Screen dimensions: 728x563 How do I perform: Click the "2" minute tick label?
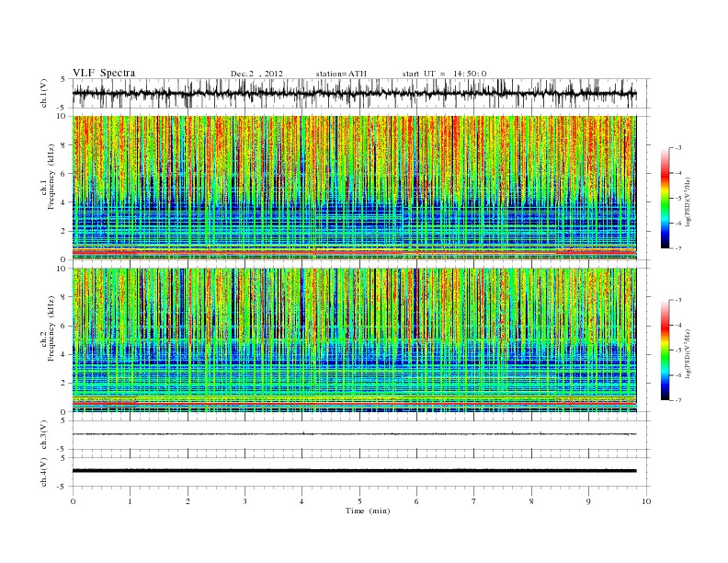(x=188, y=501)
